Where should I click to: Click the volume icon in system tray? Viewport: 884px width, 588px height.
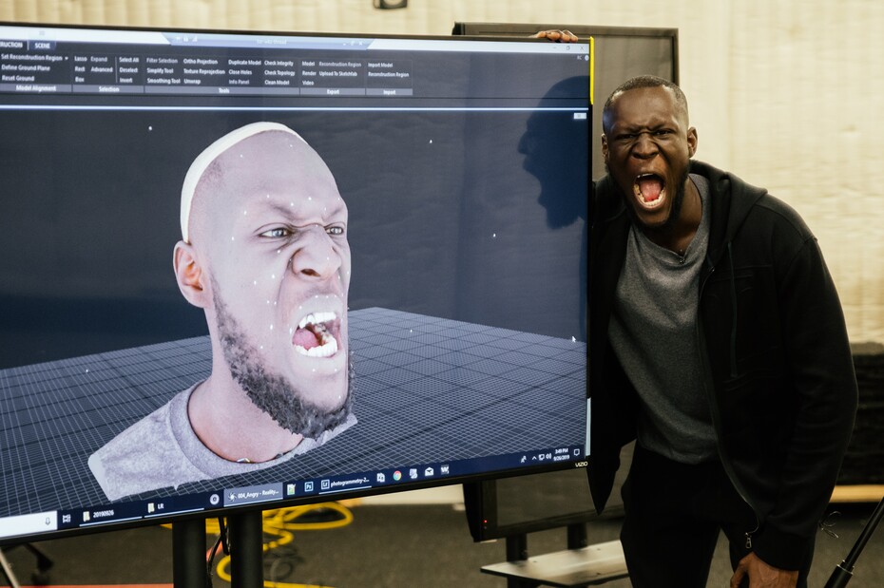(x=548, y=456)
